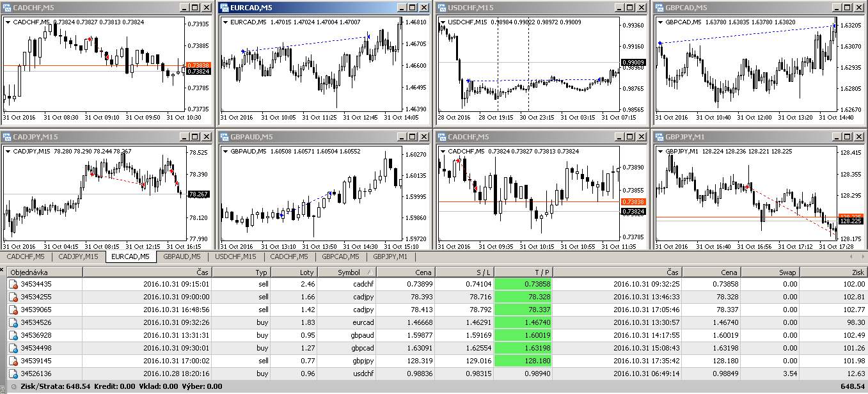868x394 pixels.
Task: Open the GBPAUD,M5 chart tab
Action: pos(183,256)
